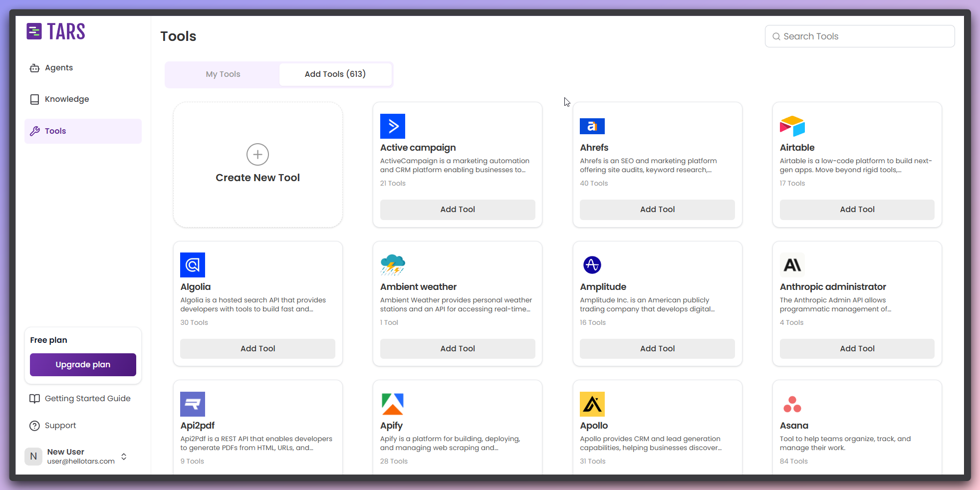This screenshot has height=490, width=980.
Task: Switch to the My Tools tab
Action: (223, 74)
